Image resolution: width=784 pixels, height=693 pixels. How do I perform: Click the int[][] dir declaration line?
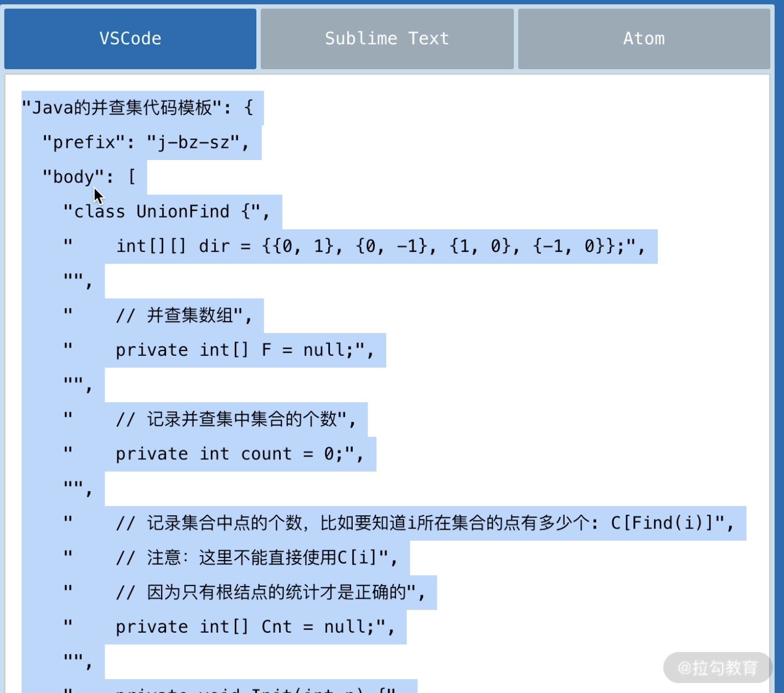pyautogui.click(x=354, y=246)
